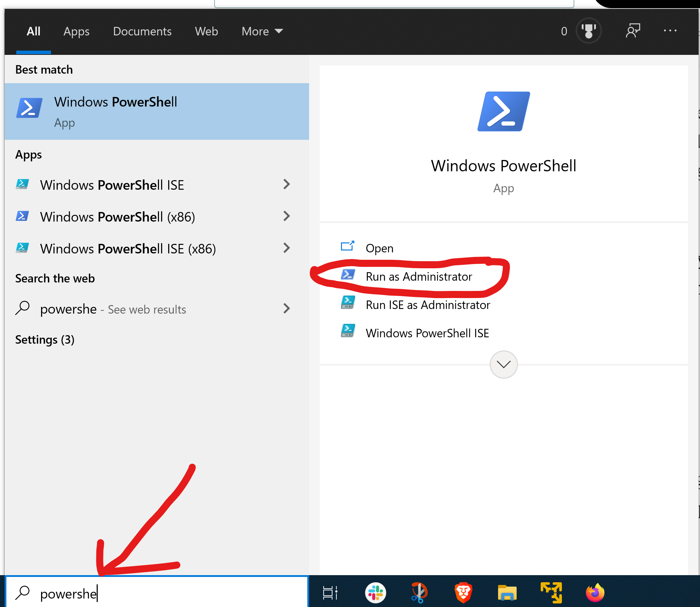Open the feedback icon in search header
The height and width of the screenshot is (607, 700).
[x=633, y=31]
